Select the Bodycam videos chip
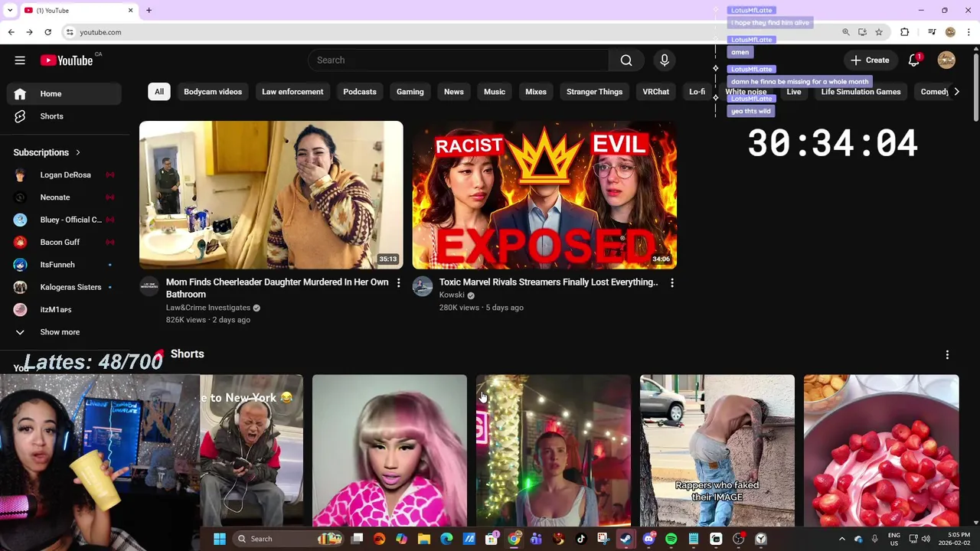Screen dimensions: 980x551 coord(213,92)
